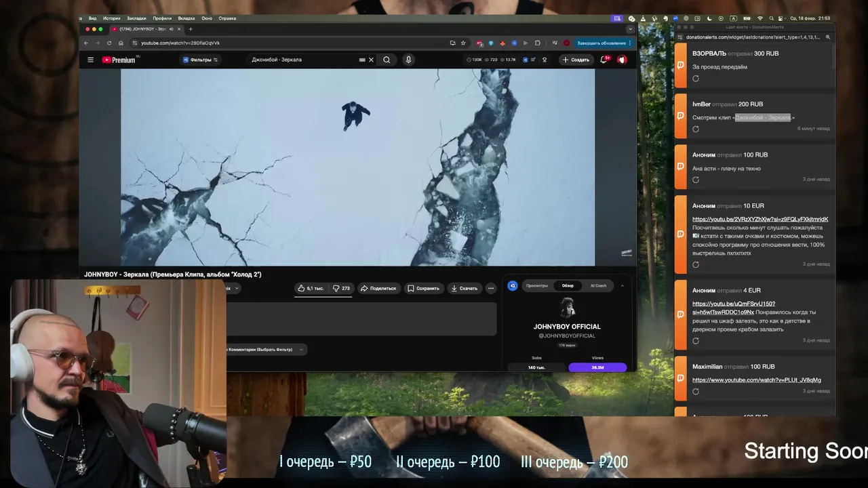Viewport: 868px width, 488px height.
Task: Activate voice search microphone
Action: click(x=408, y=60)
